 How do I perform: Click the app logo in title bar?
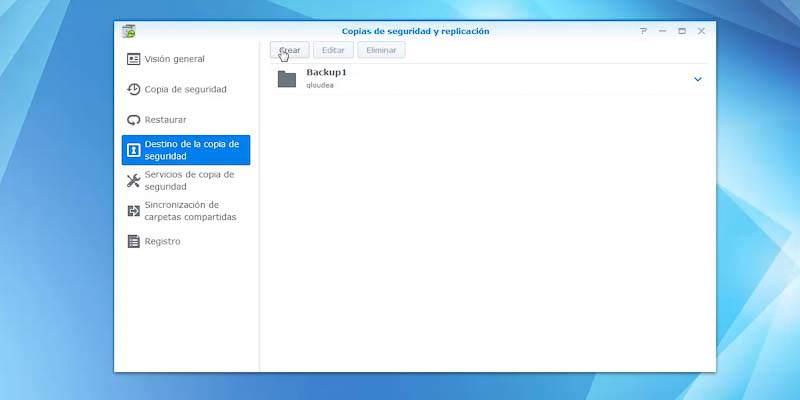[x=129, y=31]
